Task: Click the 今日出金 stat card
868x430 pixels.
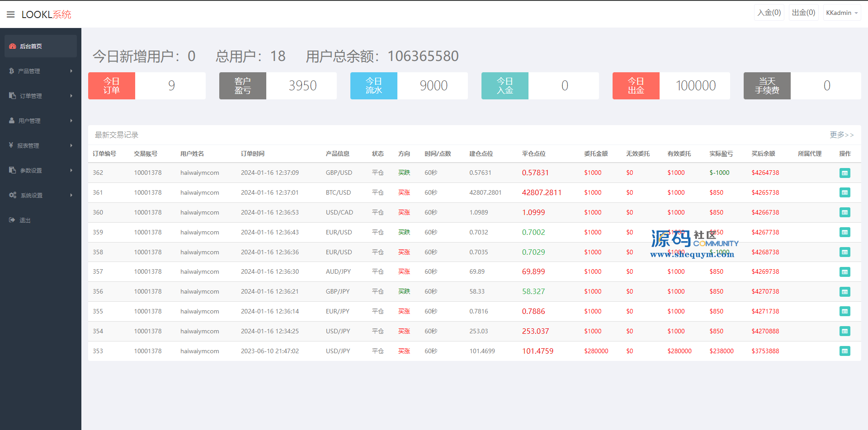Action: click(671, 86)
